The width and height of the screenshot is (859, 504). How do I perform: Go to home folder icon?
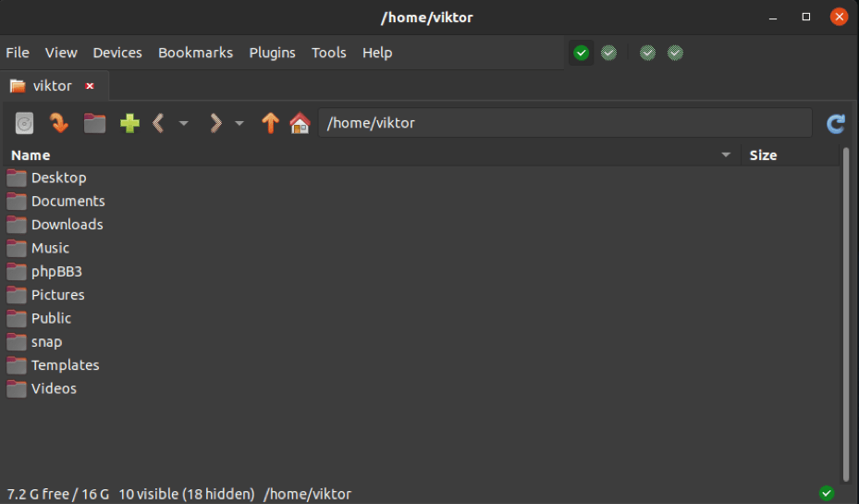click(x=300, y=123)
